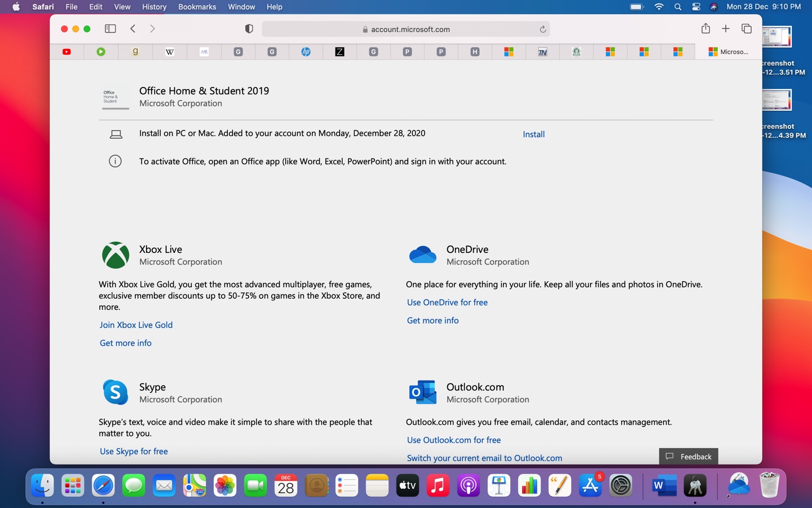Screen dimensions: 812x508
Task: Open the History menu
Action: click(154, 7)
